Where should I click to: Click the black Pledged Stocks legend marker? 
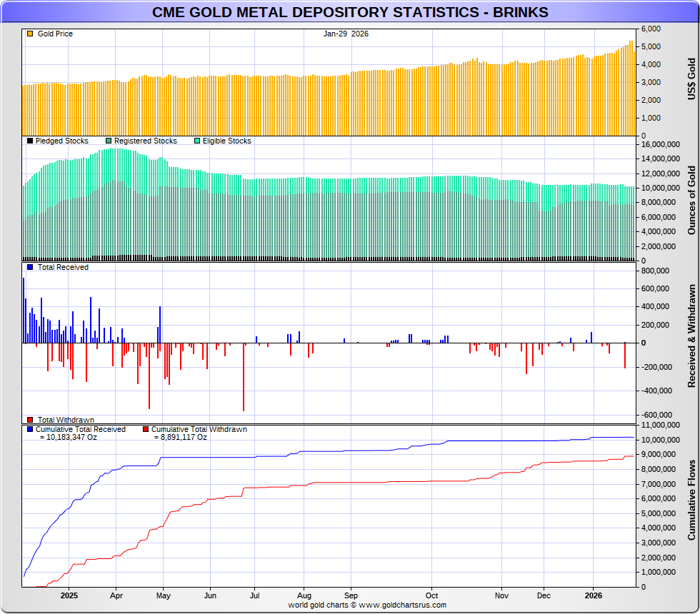pyautogui.click(x=29, y=141)
